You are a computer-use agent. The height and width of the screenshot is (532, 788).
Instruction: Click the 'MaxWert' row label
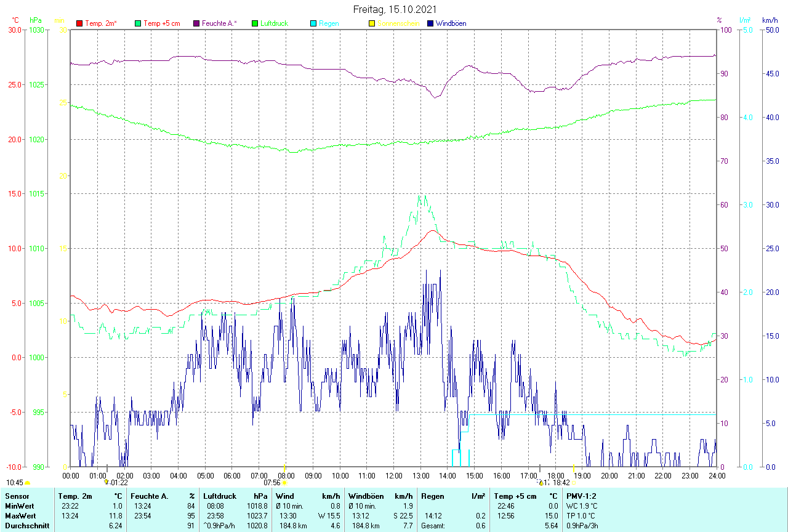pos(20,515)
